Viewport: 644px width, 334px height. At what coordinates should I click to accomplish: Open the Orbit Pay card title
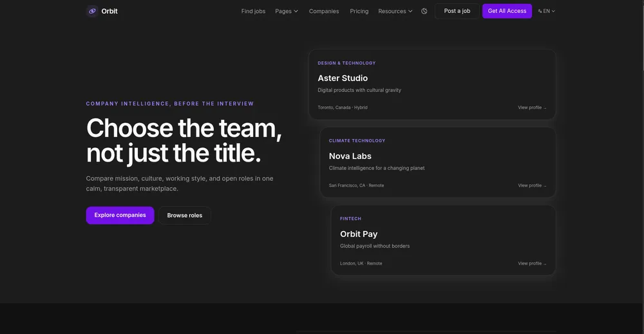[x=359, y=234]
